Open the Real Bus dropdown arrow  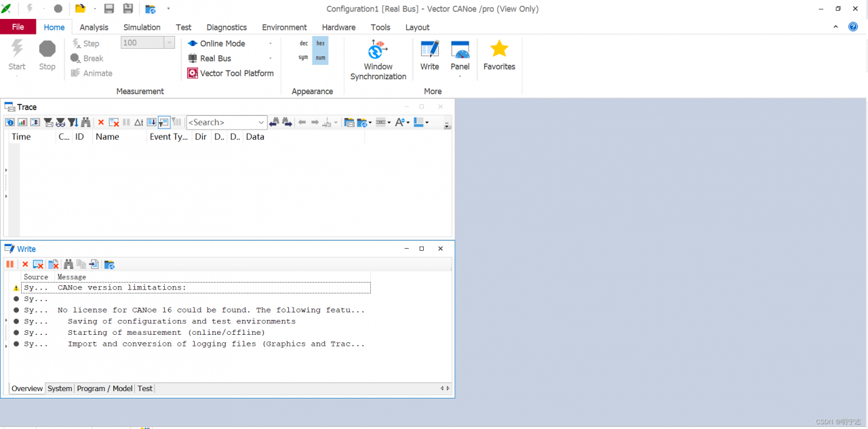click(x=271, y=58)
